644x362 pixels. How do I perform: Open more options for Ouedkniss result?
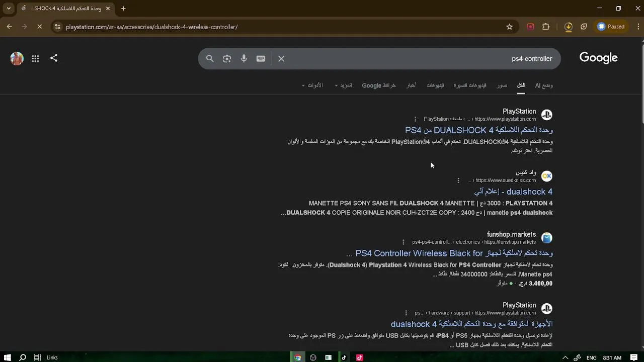[x=458, y=180]
